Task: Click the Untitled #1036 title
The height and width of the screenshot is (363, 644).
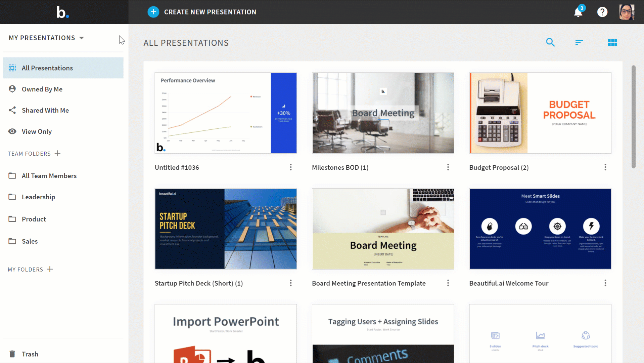Action: (x=177, y=167)
